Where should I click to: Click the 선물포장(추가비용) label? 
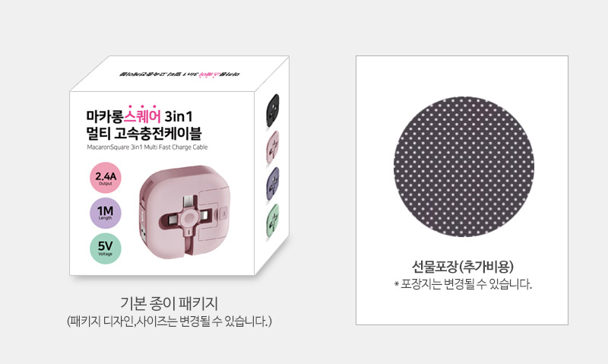463,267
